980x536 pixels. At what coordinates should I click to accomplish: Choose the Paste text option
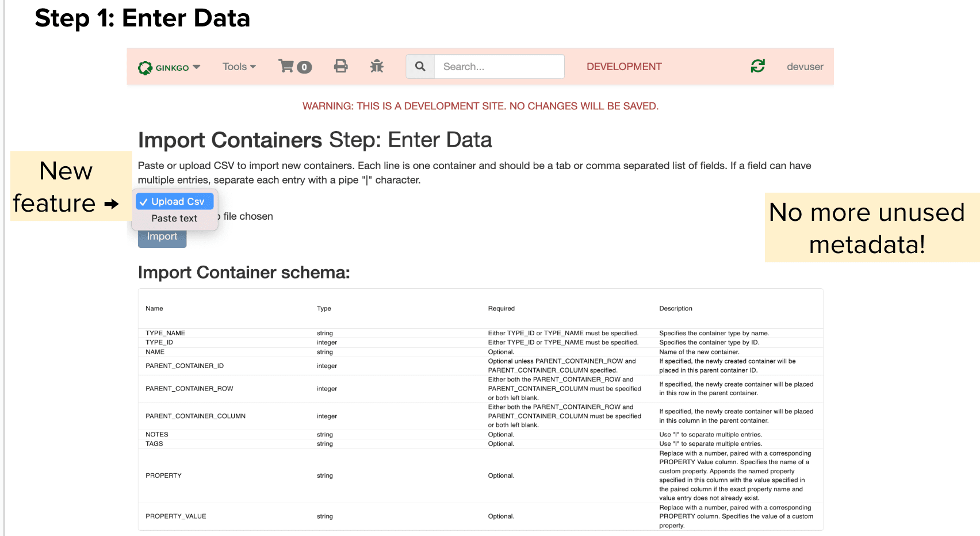174,219
